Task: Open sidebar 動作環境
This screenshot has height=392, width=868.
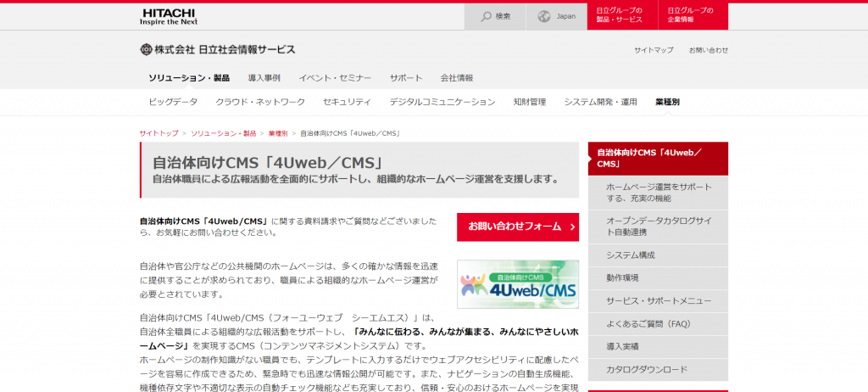Action: (658, 277)
